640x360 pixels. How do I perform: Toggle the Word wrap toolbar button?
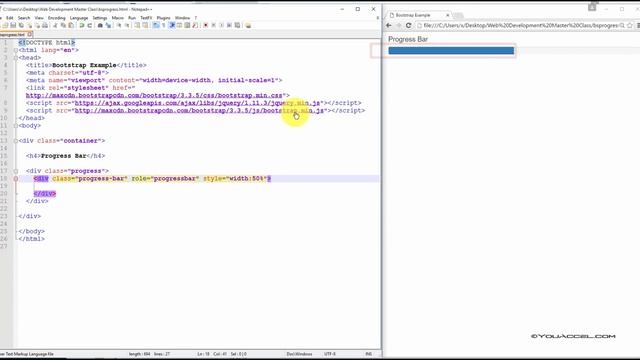(156, 25)
